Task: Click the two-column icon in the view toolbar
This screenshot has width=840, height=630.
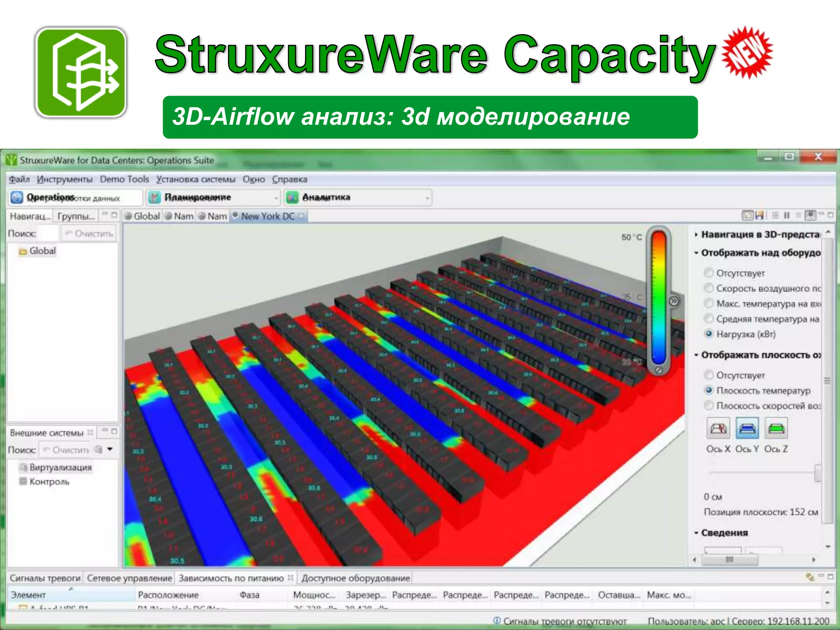Action: 787,215
